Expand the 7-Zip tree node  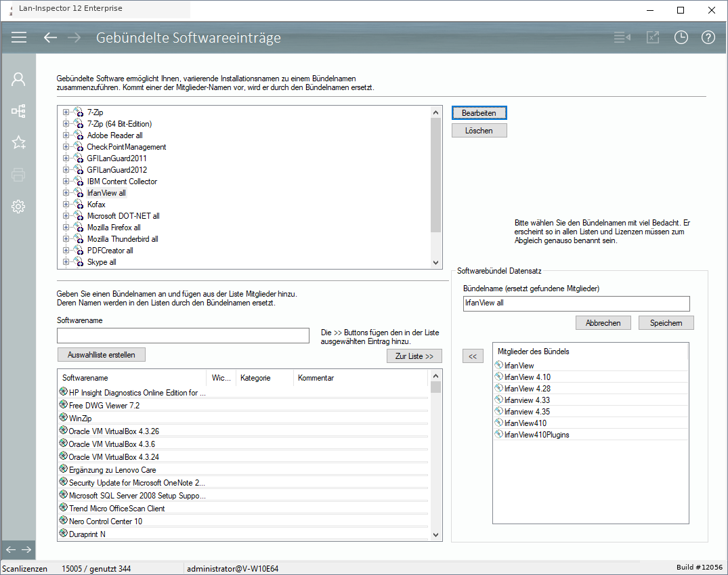click(66, 112)
